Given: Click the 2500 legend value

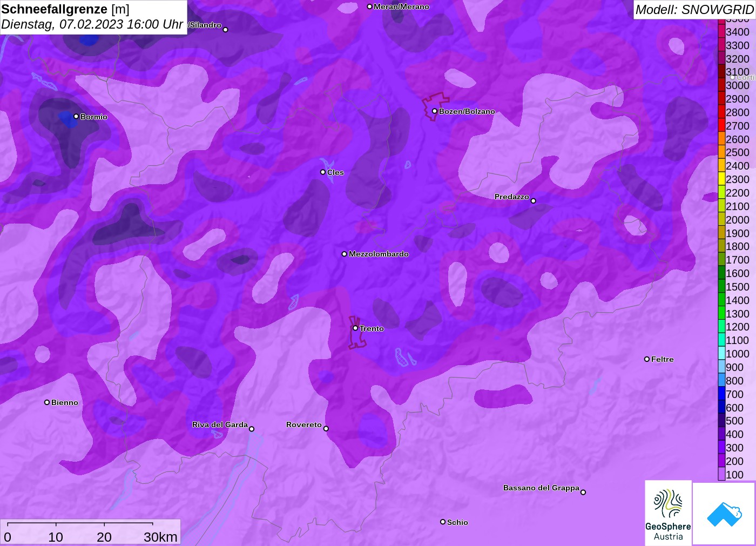Looking at the screenshot, I should (x=738, y=152).
